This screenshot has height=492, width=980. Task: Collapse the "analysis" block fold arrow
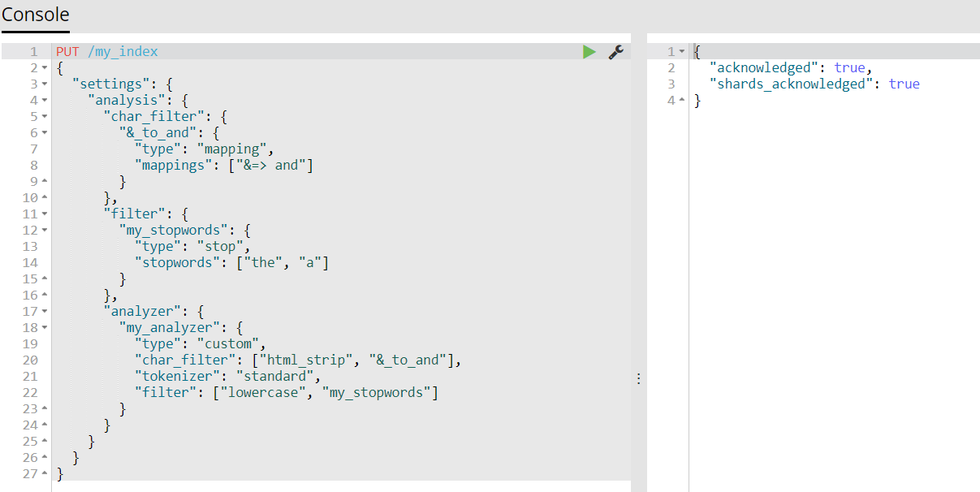click(x=44, y=101)
